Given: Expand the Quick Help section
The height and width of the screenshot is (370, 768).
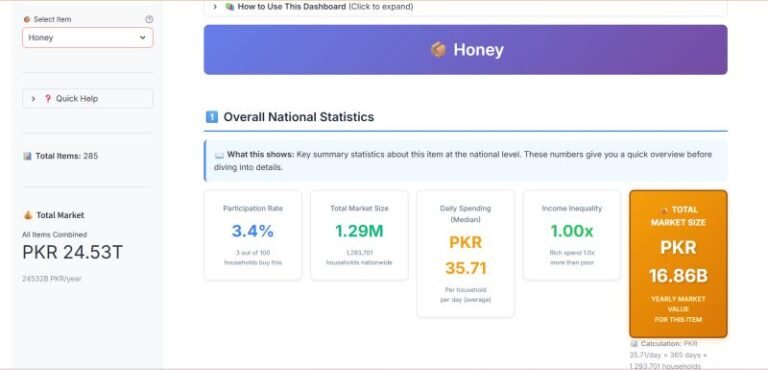Looking at the screenshot, I should (x=88, y=99).
